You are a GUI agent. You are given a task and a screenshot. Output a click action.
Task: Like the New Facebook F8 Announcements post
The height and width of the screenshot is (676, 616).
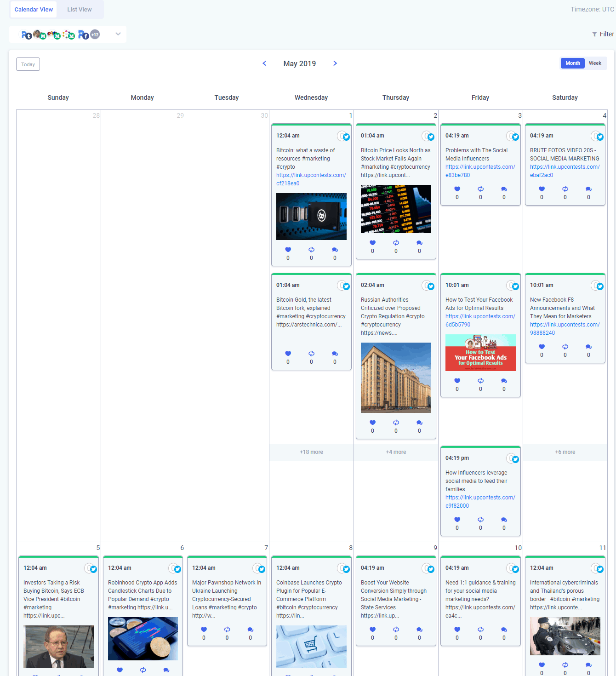click(x=542, y=347)
